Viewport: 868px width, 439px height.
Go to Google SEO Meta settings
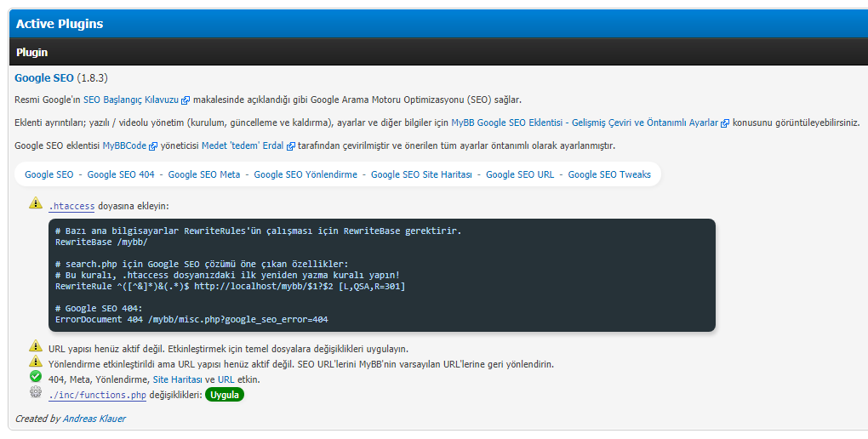[x=204, y=174]
